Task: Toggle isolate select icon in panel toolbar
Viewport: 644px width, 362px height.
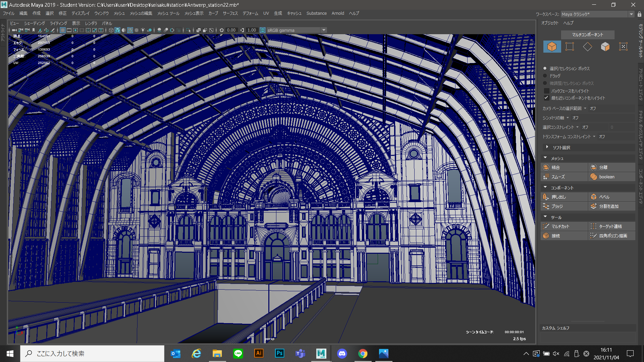Action: [x=188, y=30]
